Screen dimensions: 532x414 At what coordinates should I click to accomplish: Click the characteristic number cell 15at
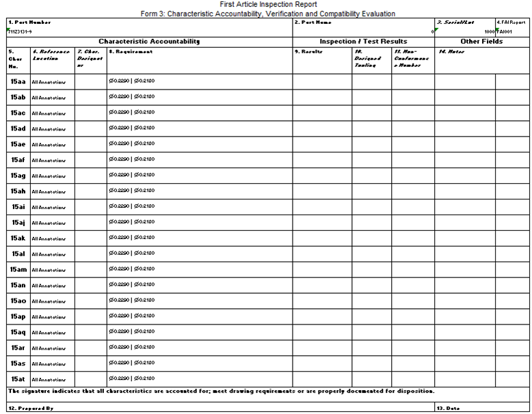18,379
